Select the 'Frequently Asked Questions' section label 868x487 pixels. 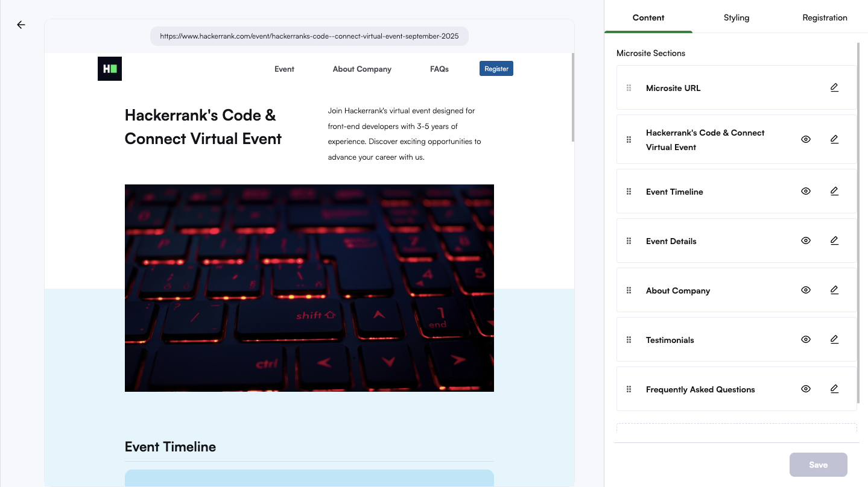point(700,389)
